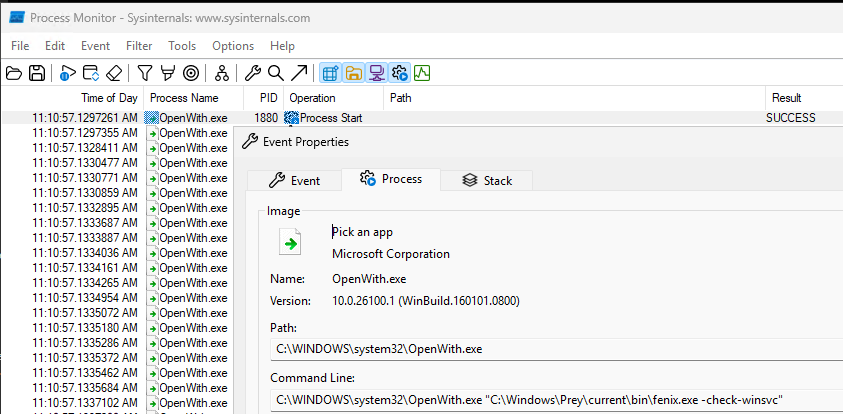Select event row at 11:10:57.1335072 AM
This screenshot has width=843, height=414.
point(117,313)
